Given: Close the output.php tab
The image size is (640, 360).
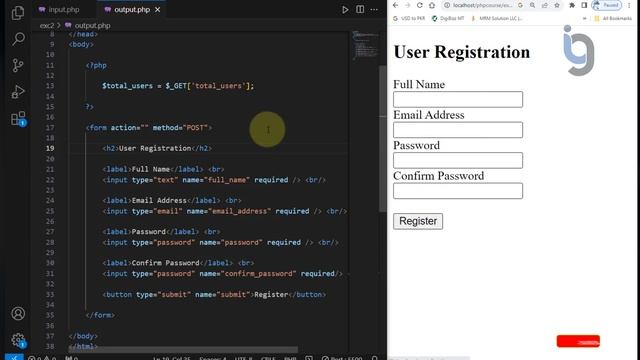Looking at the screenshot, I should (158, 9).
